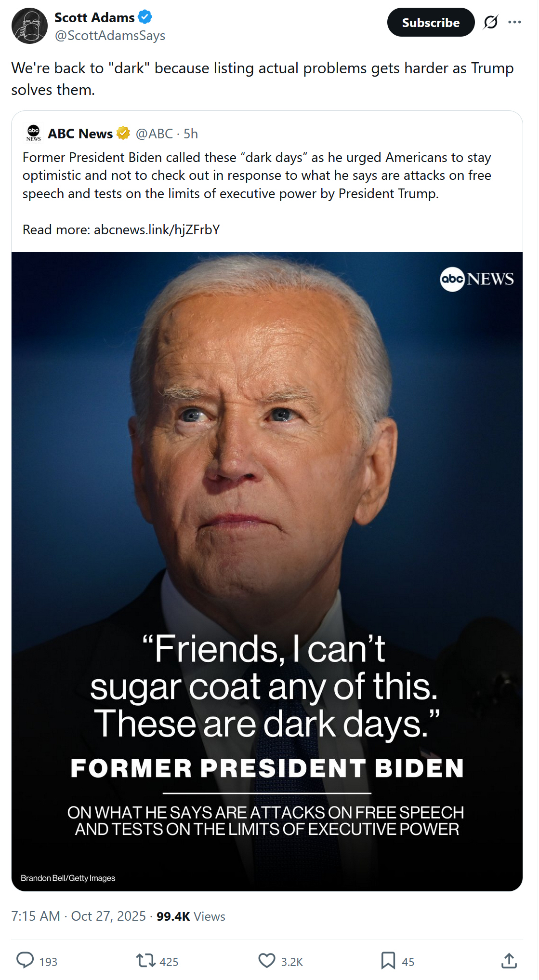Like the post with heart icon

tap(267, 960)
